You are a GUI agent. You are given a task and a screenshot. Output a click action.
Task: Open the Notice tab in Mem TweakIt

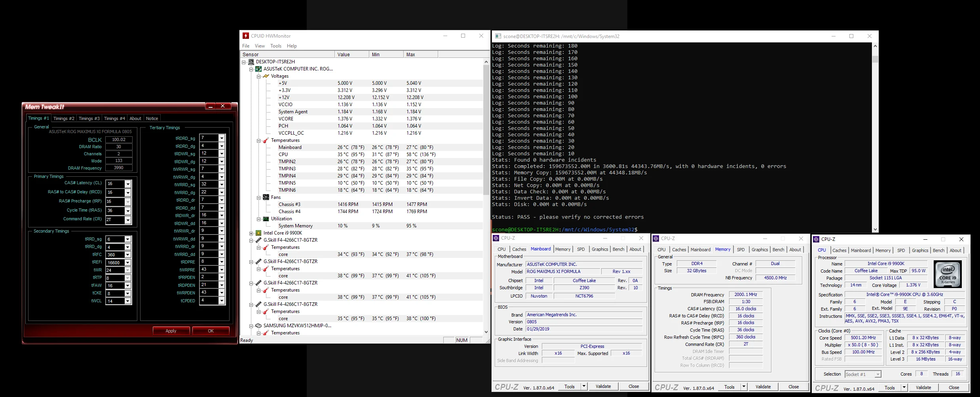pyautogui.click(x=152, y=118)
